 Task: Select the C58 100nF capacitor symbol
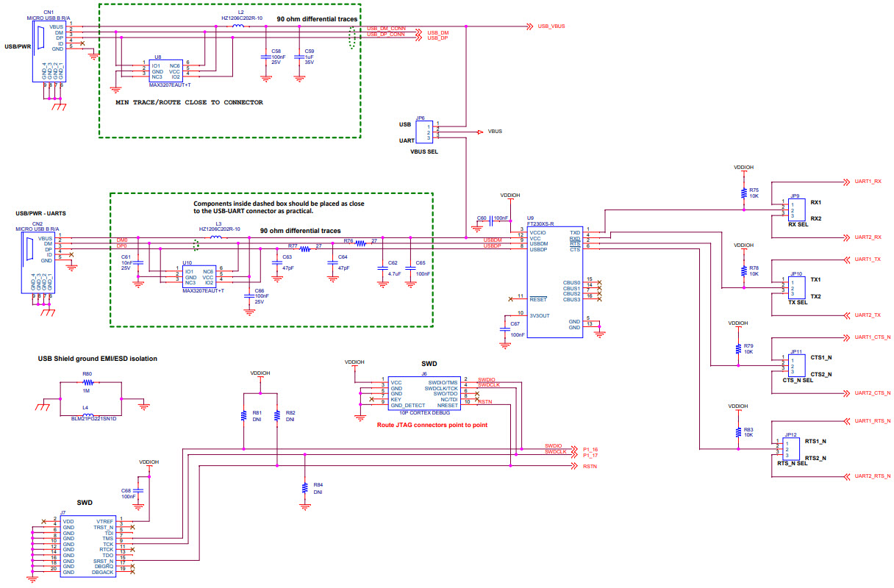(266, 56)
